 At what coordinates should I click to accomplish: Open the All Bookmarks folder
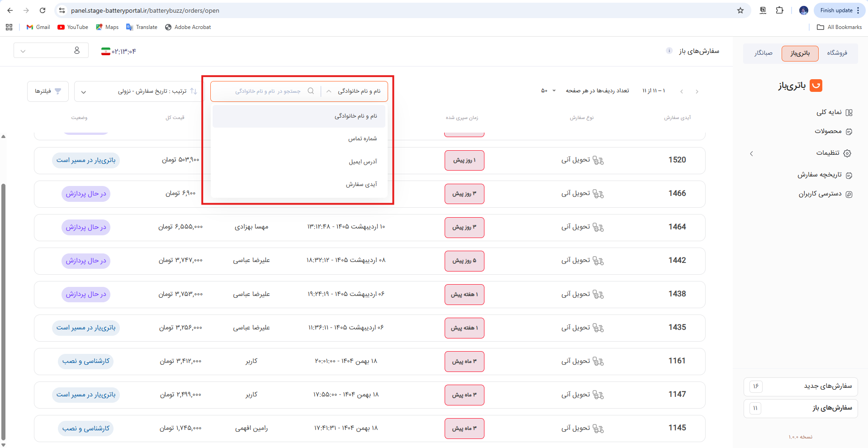[x=839, y=27]
